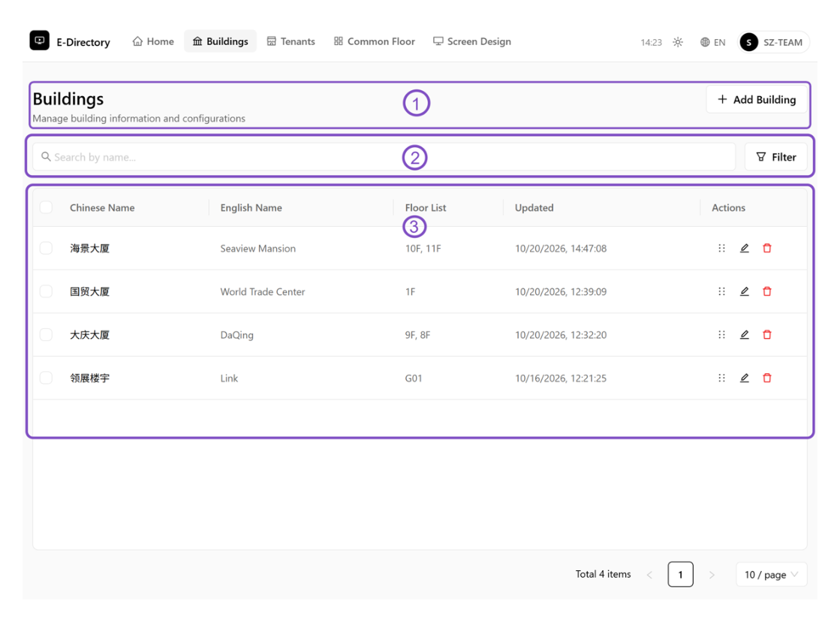Select the Seaview Mansion row checkbox
The image size is (840, 622).
point(46,248)
